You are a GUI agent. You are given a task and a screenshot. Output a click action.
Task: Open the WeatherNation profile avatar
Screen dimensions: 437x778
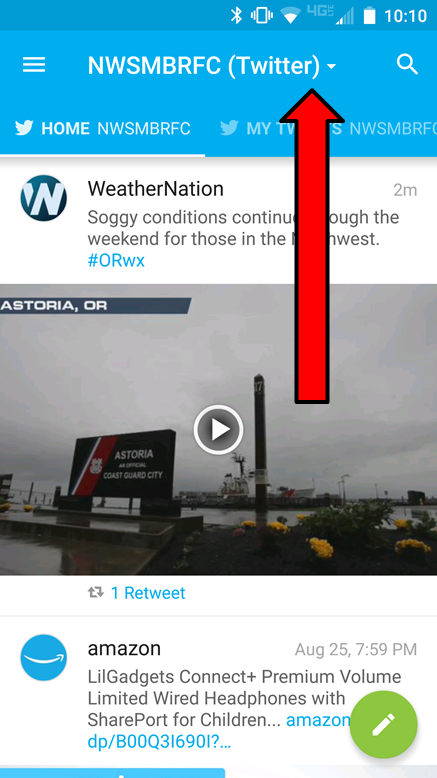click(44, 198)
